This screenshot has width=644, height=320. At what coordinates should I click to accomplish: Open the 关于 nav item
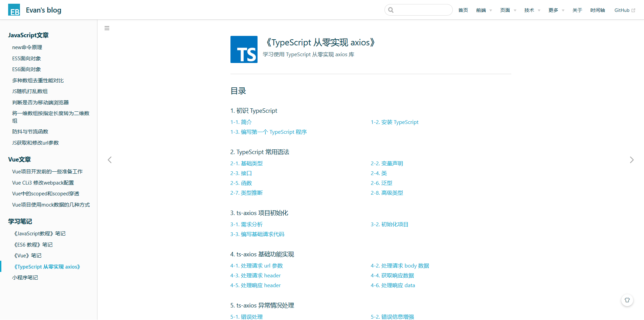pos(577,10)
